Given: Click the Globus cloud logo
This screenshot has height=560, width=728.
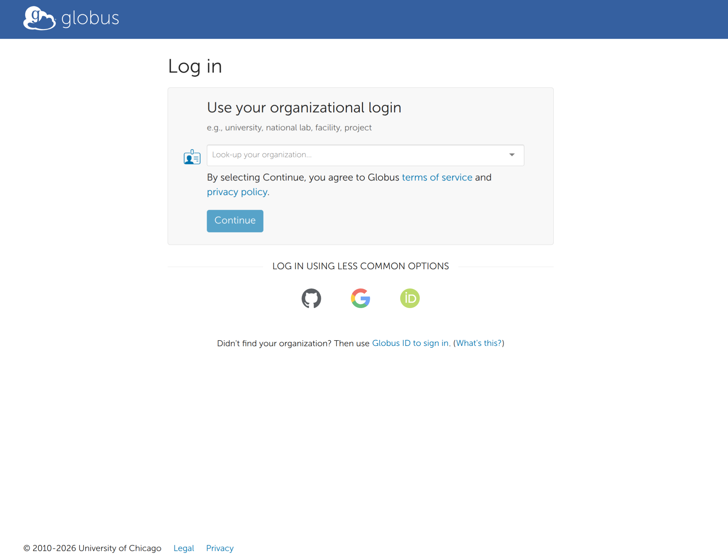Looking at the screenshot, I should tap(39, 18).
